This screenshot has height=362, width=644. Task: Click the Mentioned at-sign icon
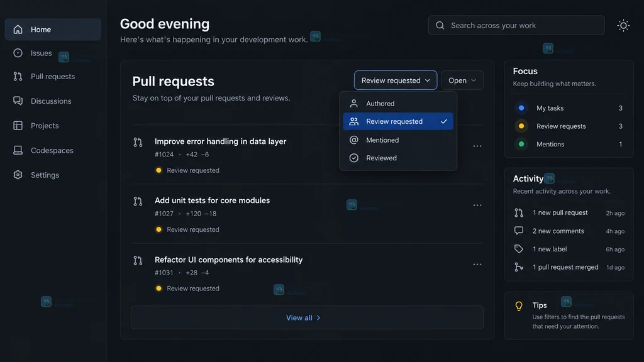[353, 140]
